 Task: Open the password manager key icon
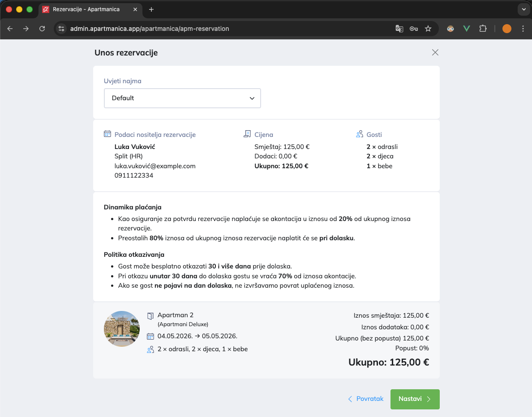click(x=414, y=29)
